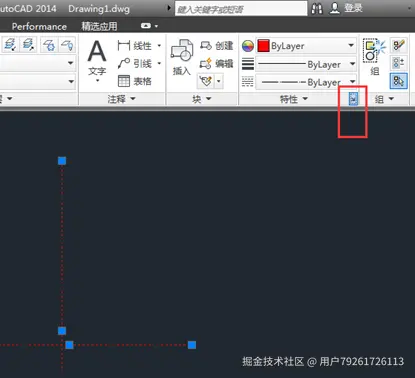Open the ribbon minimize options arrow
415x378 pixels.
156,26
